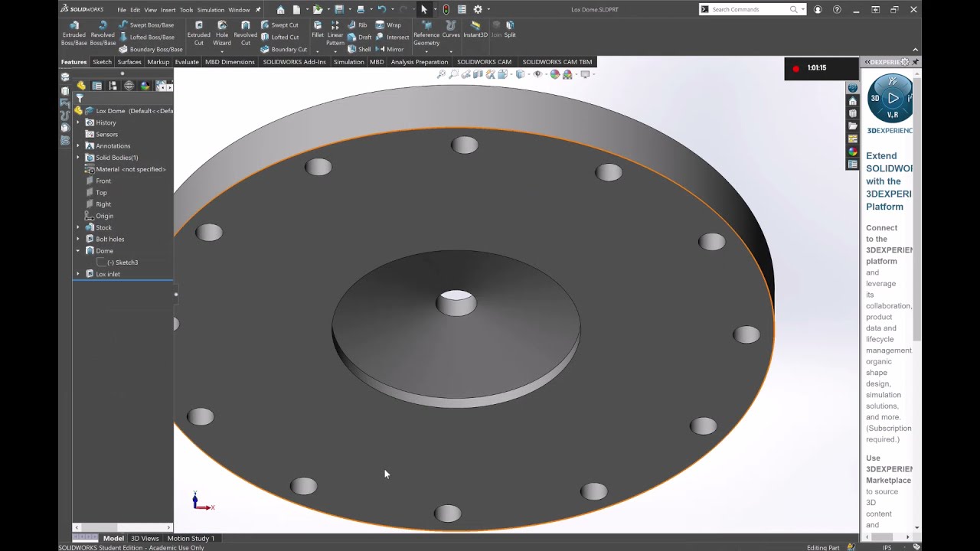The image size is (980, 551).
Task: Choose Boundary Boss/Base feature
Action: point(150,49)
